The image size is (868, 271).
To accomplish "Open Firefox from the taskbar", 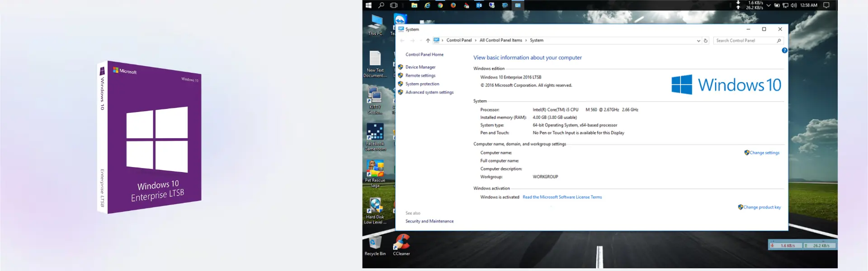I will [453, 5].
